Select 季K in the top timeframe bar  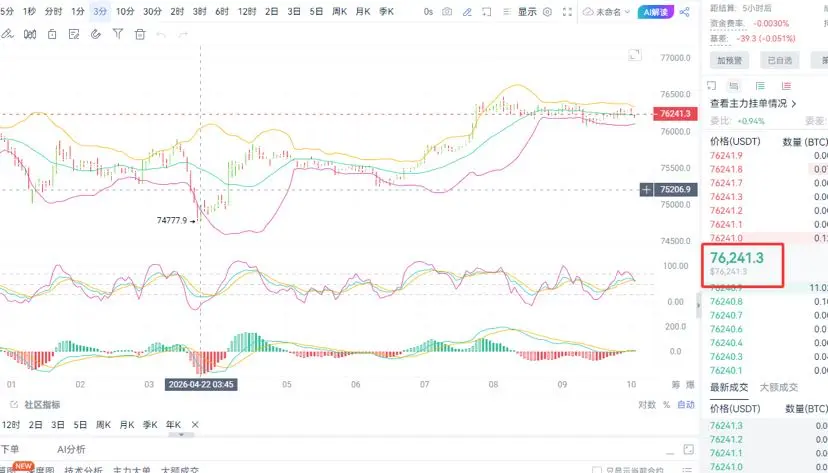pyautogui.click(x=386, y=11)
